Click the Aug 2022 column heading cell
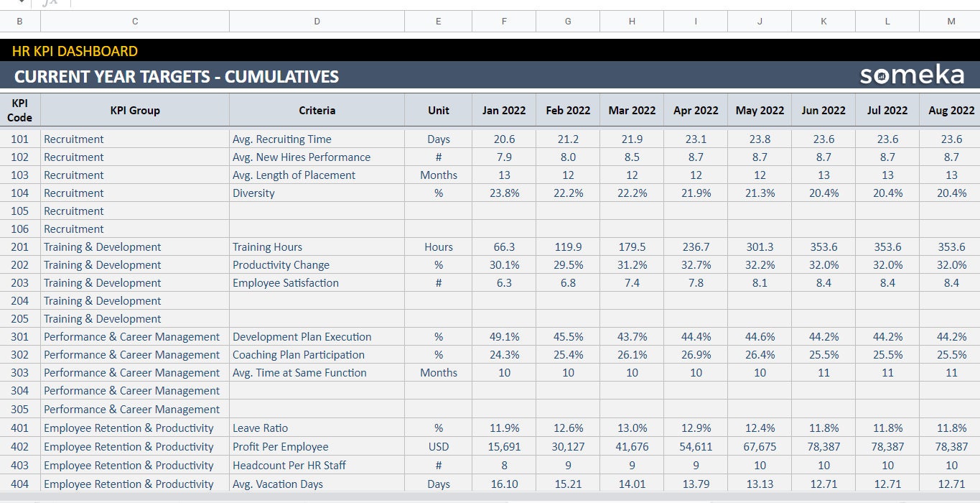Image resolution: width=980 pixels, height=503 pixels. 951,110
